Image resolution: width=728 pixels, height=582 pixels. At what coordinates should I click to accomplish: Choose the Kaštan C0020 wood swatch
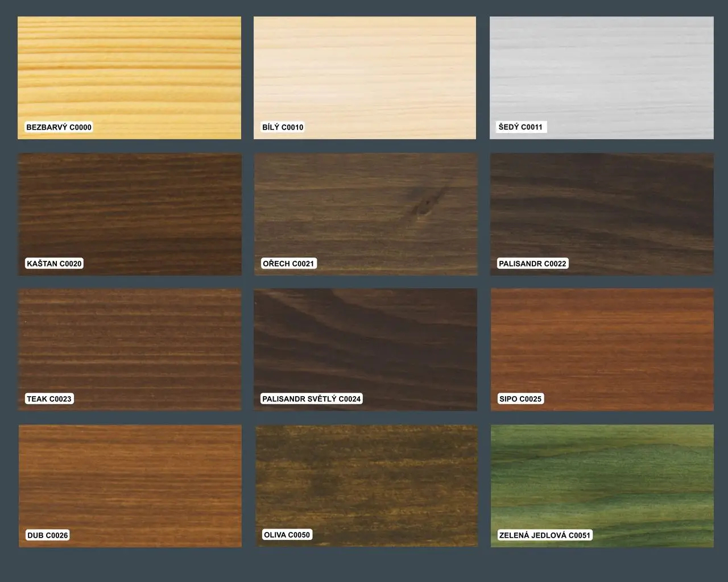click(130, 214)
